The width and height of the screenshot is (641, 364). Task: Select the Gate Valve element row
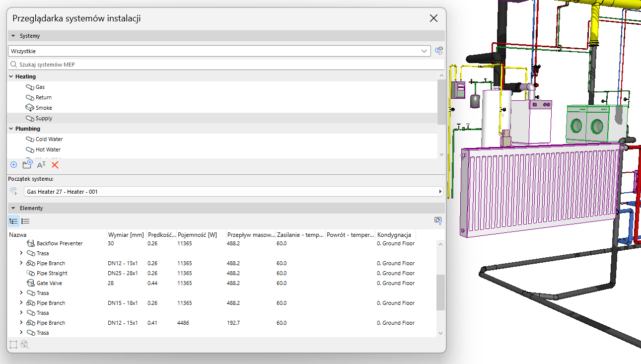point(222,283)
